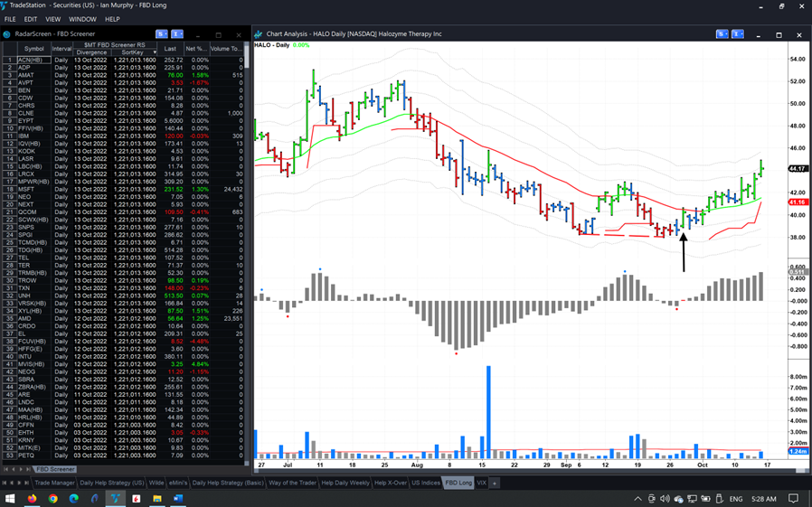Viewport: 812px width, 507px height.
Task: Click the HALO - Daily chart label
Action: coord(272,45)
